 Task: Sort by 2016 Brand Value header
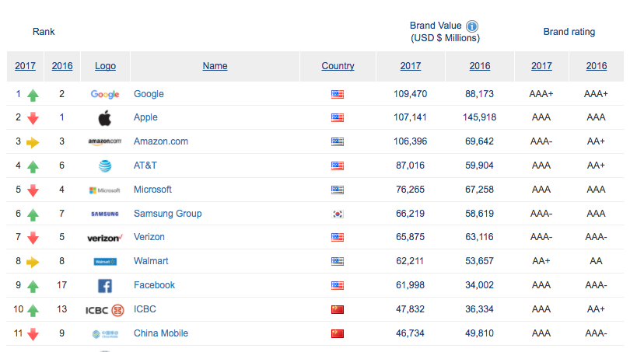[x=480, y=66]
